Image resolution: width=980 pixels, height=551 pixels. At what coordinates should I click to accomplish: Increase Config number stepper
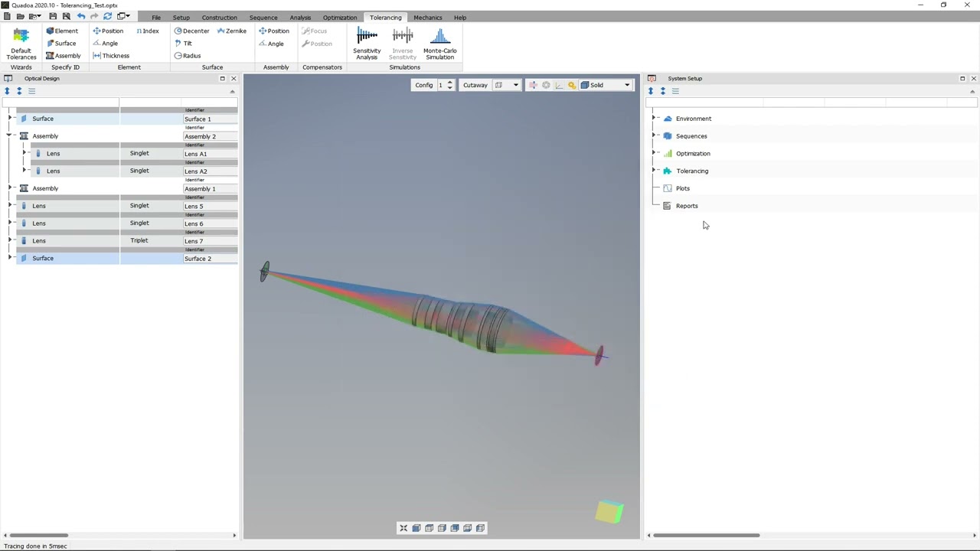point(450,82)
